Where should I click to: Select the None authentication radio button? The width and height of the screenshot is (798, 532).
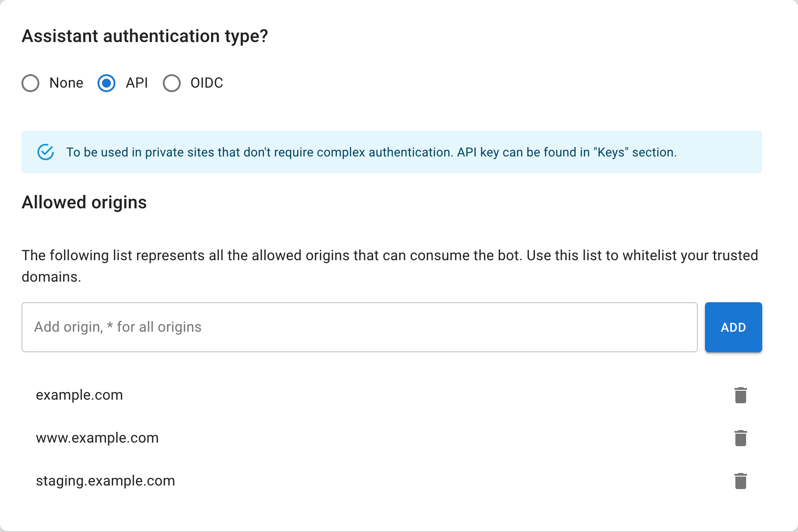pyautogui.click(x=30, y=83)
